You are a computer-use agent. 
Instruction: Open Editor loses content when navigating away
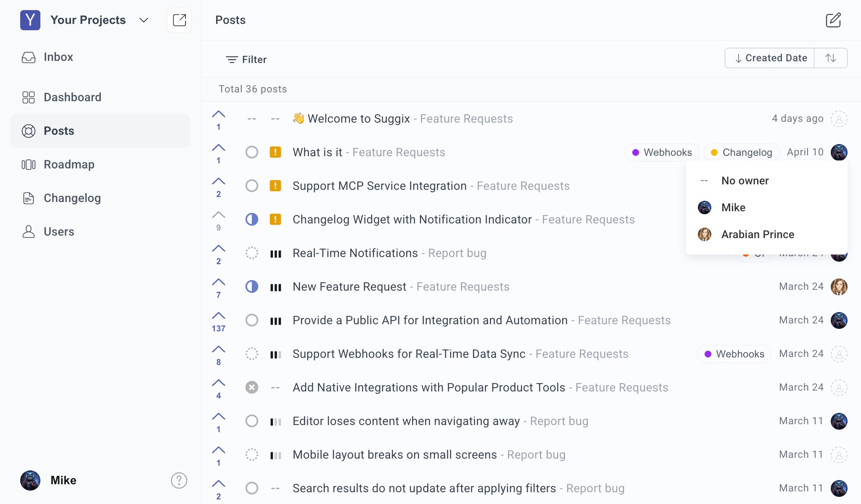click(x=406, y=421)
